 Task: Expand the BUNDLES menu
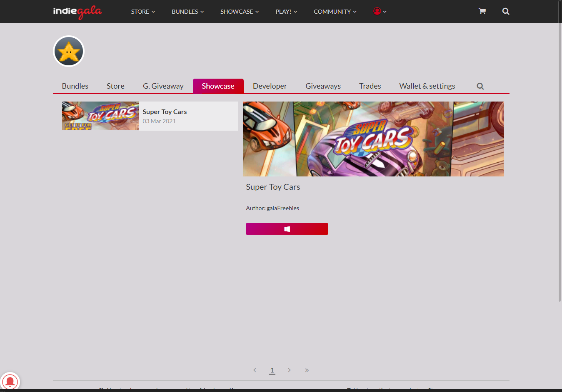click(x=188, y=12)
